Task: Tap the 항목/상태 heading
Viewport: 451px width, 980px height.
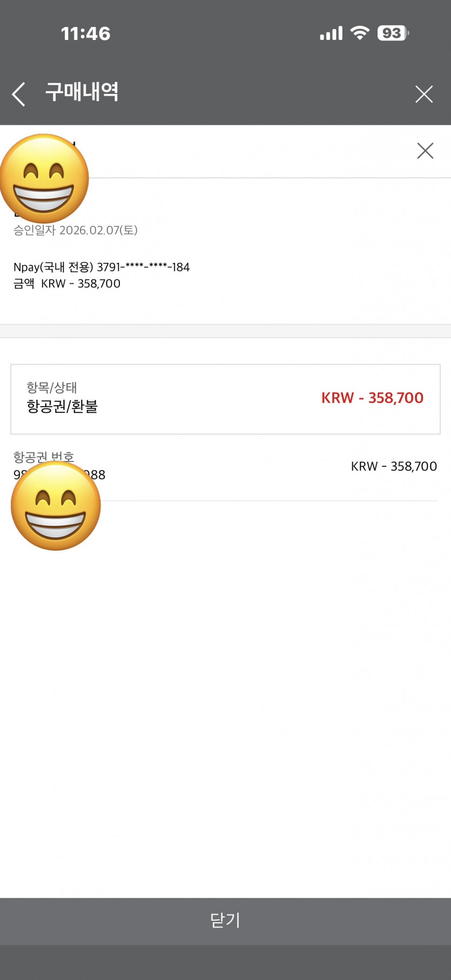Action: point(52,387)
